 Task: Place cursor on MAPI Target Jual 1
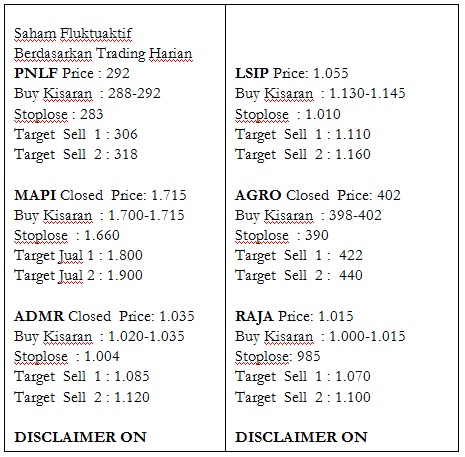pyautogui.click(x=78, y=256)
